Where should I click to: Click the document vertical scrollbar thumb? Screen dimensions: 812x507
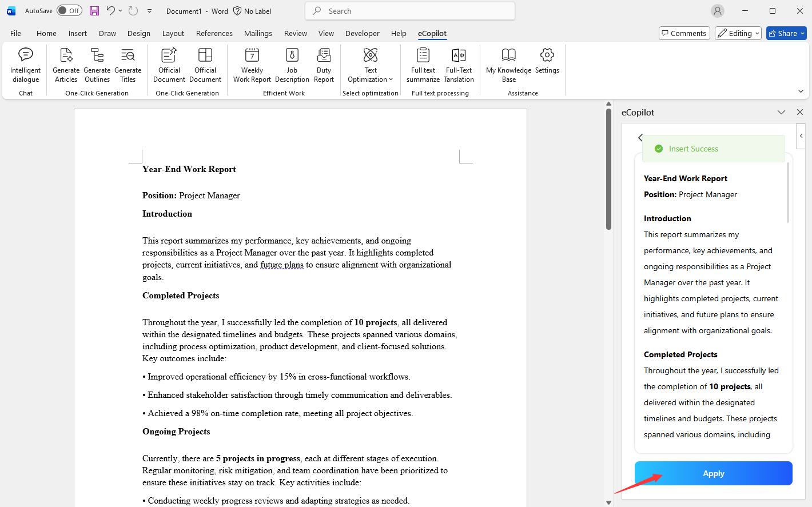(608, 169)
